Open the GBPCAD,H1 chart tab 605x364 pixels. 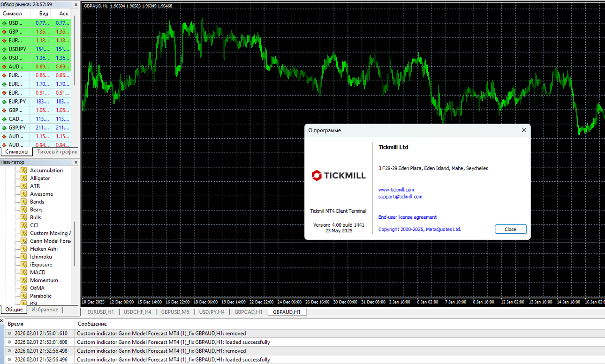[x=249, y=312]
